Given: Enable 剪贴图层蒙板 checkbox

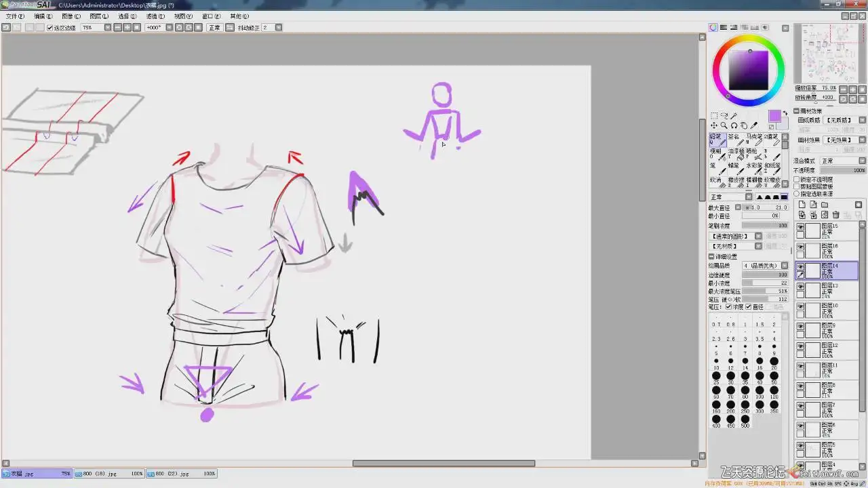Looking at the screenshot, I should pos(797,186).
